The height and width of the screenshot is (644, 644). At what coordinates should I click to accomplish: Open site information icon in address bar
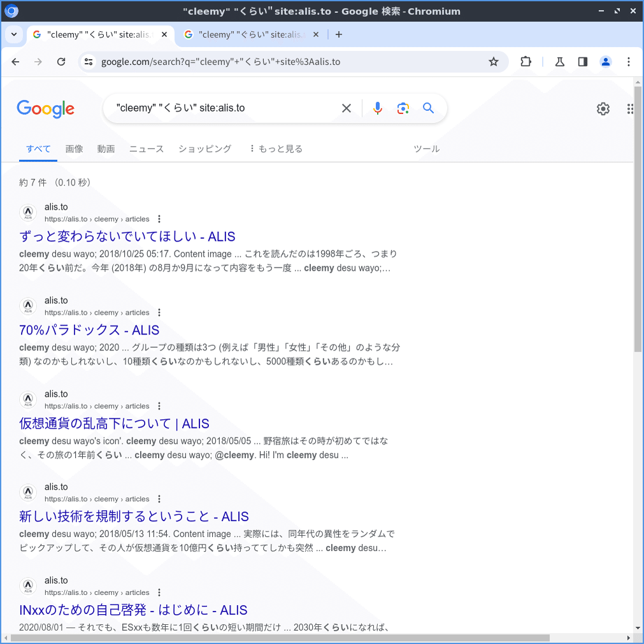coord(89,62)
